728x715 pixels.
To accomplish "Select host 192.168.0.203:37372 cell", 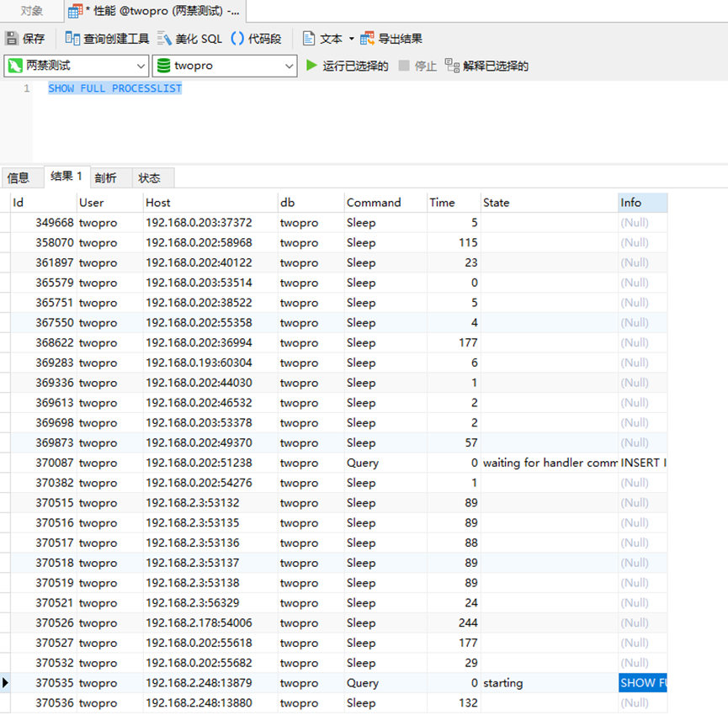I will [x=210, y=223].
